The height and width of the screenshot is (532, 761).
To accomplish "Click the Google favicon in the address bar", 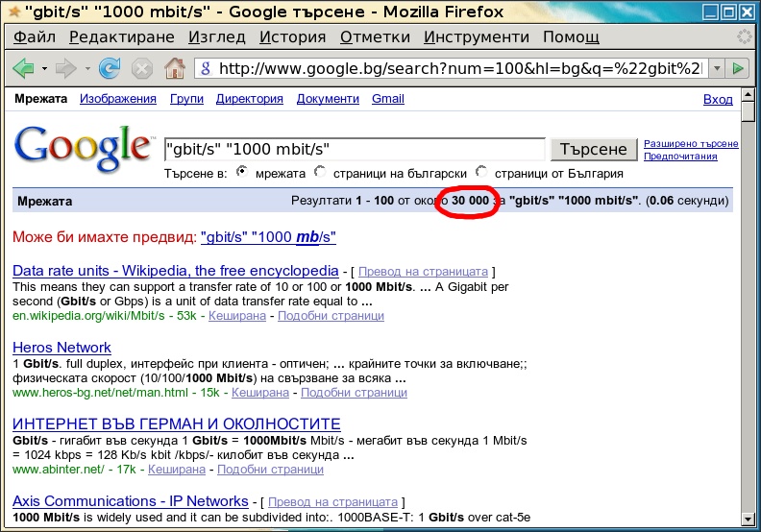I will 206,68.
